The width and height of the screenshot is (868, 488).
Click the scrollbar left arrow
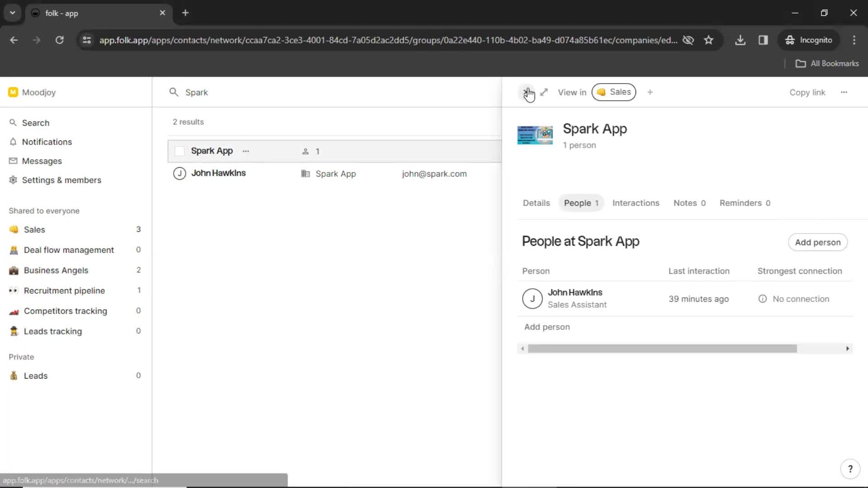pyautogui.click(x=523, y=348)
